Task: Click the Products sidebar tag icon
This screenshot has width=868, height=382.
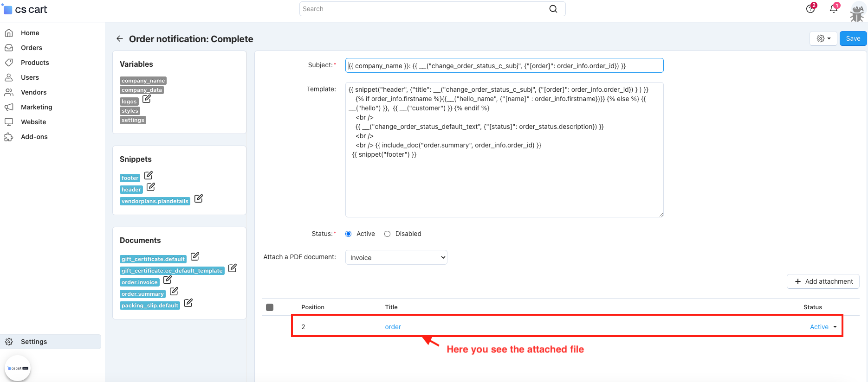Action: (x=9, y=63)
